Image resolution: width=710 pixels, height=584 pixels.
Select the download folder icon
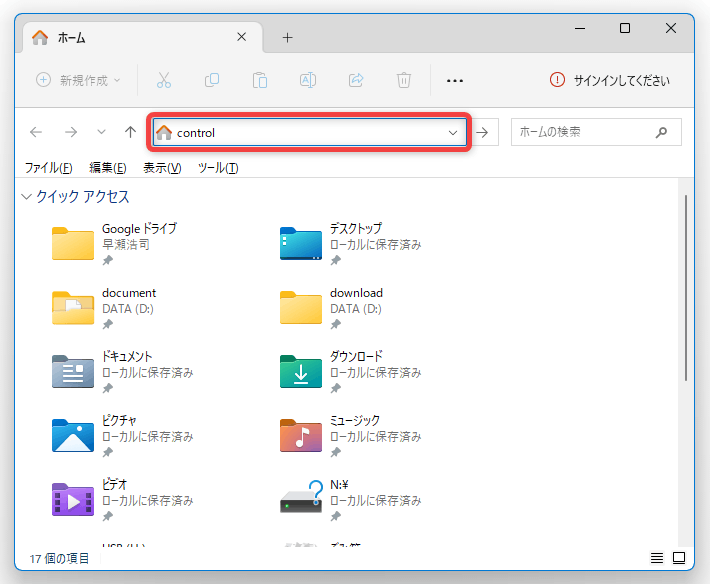pos(301,308)
